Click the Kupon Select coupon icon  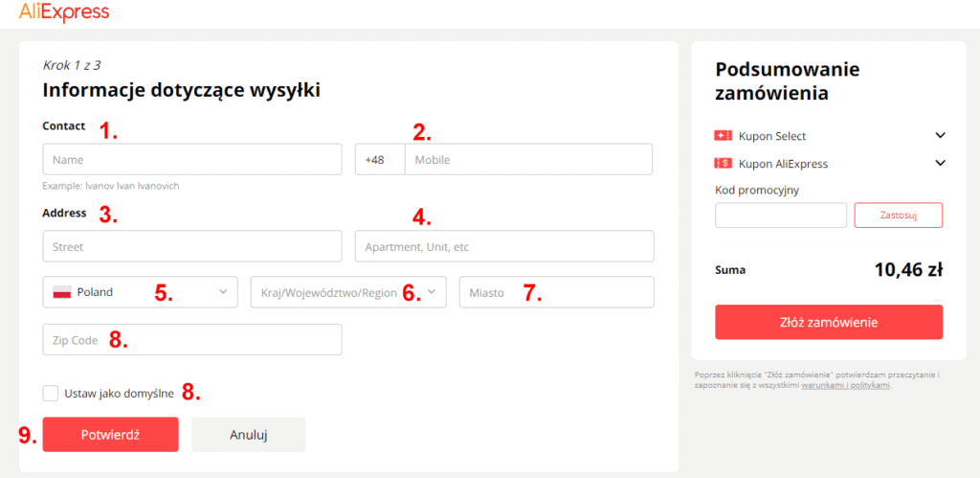tap(724, 136)
